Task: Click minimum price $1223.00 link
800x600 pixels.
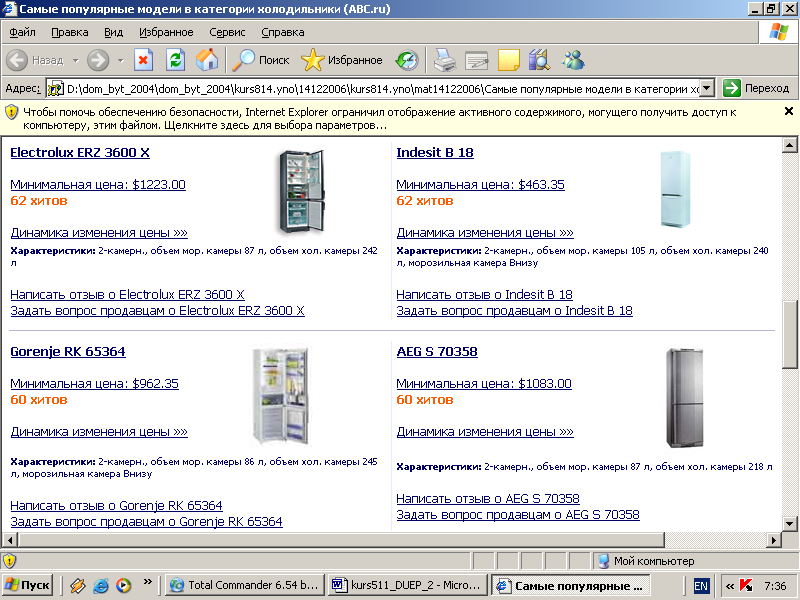Action: pyautogui.click(x=98, y=185)
